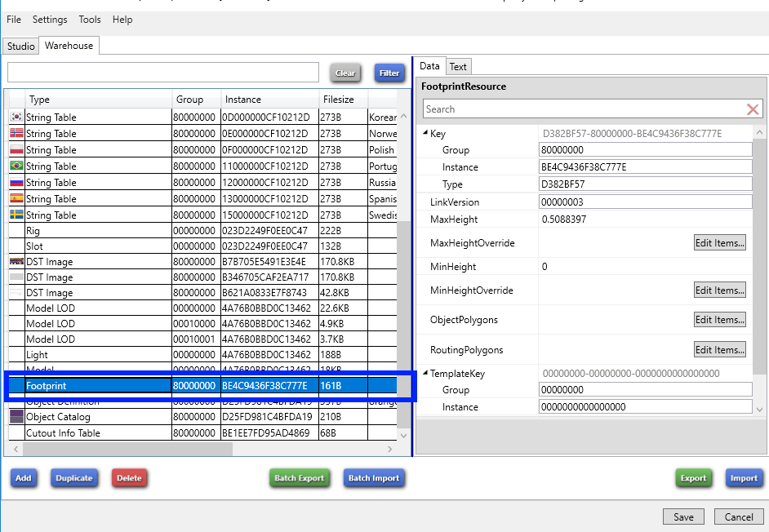769x532 pixels.
Task: Select the first DST Image thumbnail
Action: [x=16, y=262]
